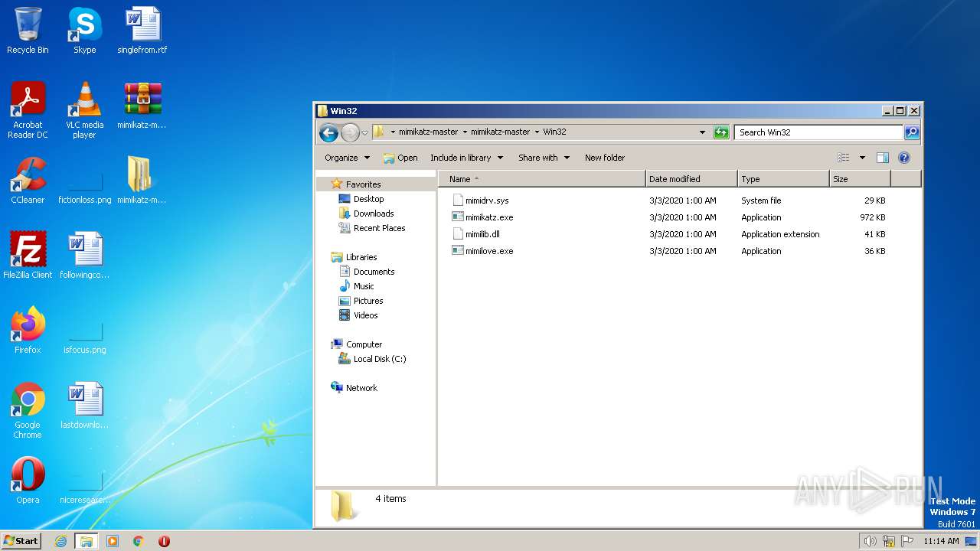The width and height of the screenshot is (980, 551).
Task: Click the Explorer Forward arrow button
Action: [350, 132]
